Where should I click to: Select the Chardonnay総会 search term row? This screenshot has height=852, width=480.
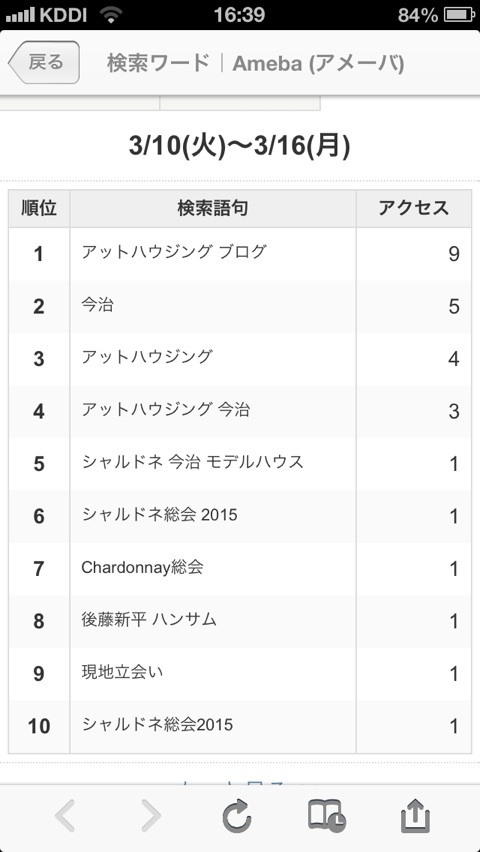tap(240, 568)
